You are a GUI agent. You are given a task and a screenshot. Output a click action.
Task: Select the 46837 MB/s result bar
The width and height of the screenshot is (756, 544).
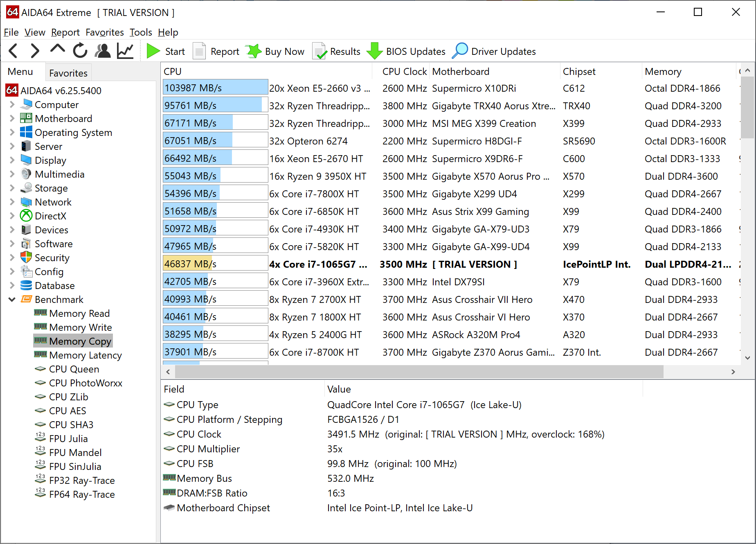click(x=215, y=264)
